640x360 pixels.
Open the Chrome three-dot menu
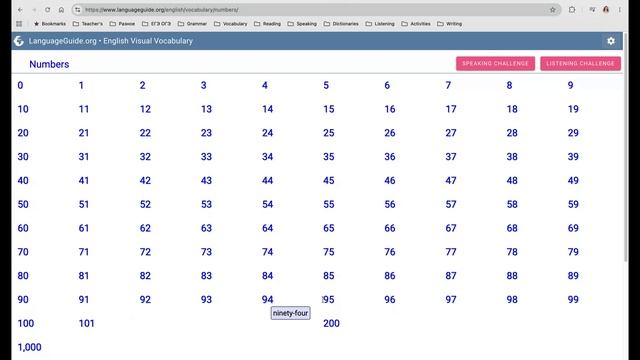click(620, 9)
